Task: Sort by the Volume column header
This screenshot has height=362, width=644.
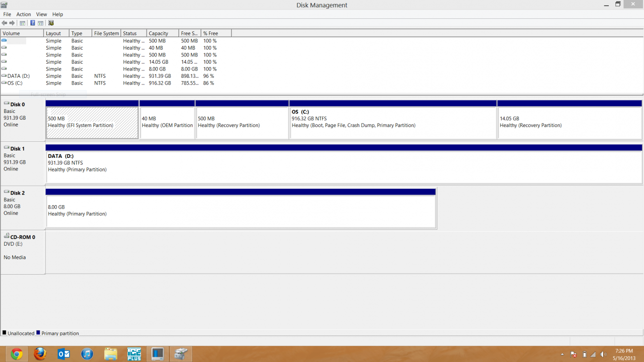Action: pyautogui.click(x=22, y=33)
